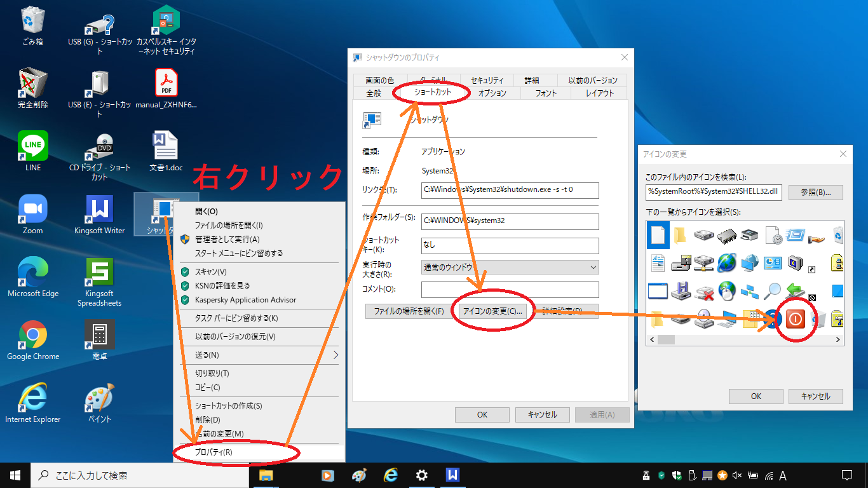This screenshot has width=868, height=488.
Task: Open the notification center icon in the tray
Action: [x=846, y=475]
